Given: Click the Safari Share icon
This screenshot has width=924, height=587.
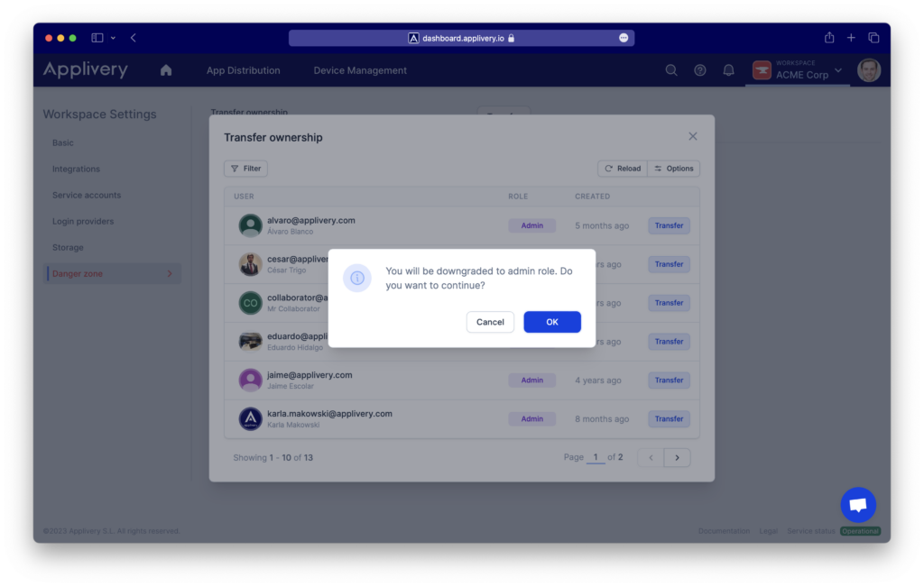Looking at the screenshot, I should (829, 38).
